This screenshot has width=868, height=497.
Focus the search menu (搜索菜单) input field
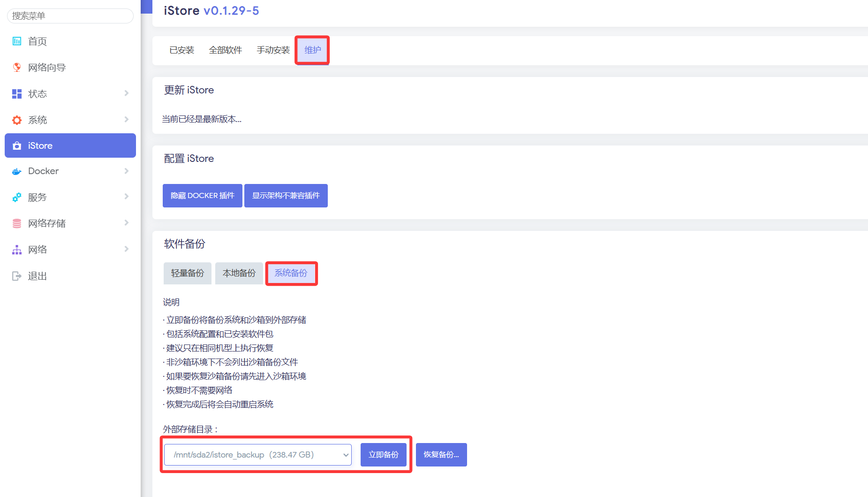(x=70, y=16)
